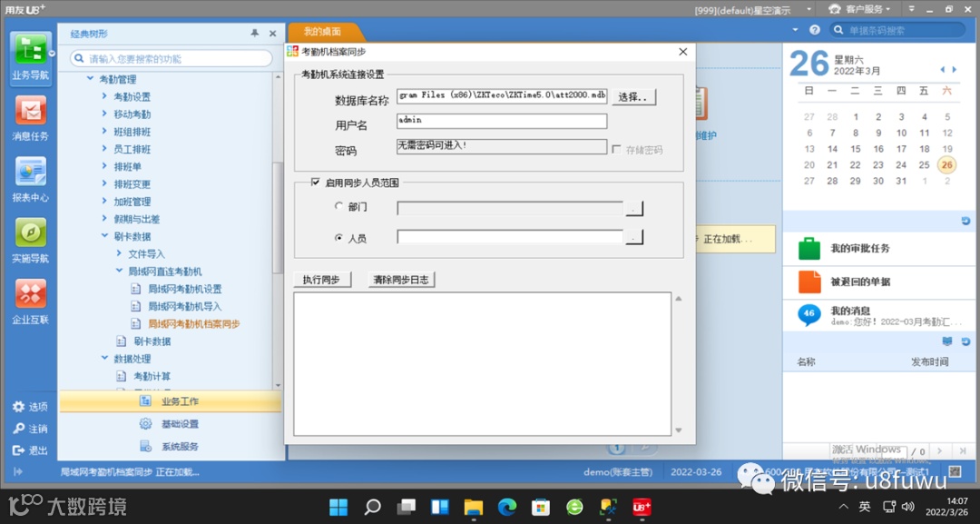Toggle 启用同步人员范围 checkbox
This screenshot has width=980, height=524.
click(315, 182)
